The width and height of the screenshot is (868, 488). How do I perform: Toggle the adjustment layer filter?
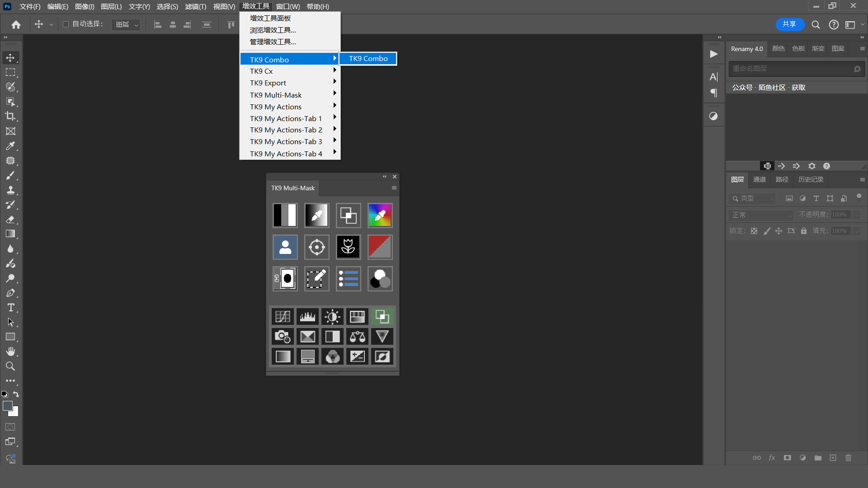802,198
